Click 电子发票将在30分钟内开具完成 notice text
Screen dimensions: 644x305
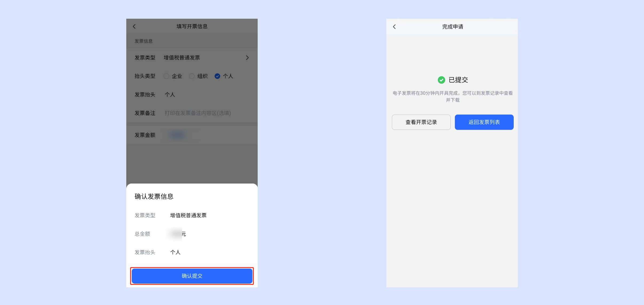pos(453,96)
